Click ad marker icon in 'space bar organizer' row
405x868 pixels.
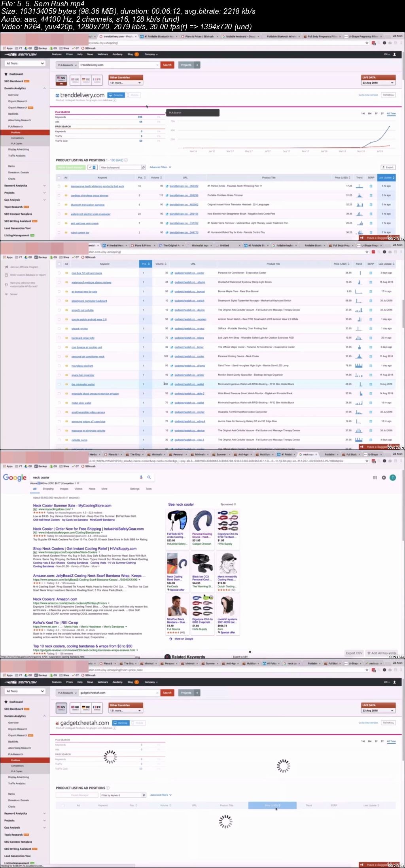66,375
